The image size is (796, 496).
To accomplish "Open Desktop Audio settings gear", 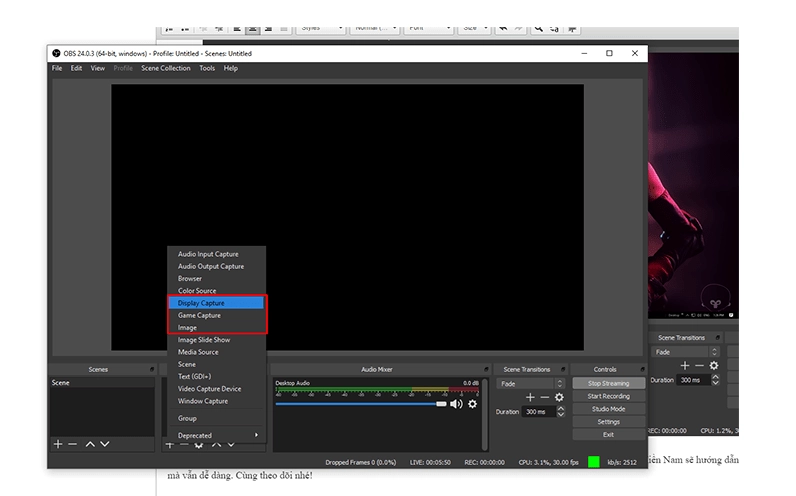I will tap(473, 404).
